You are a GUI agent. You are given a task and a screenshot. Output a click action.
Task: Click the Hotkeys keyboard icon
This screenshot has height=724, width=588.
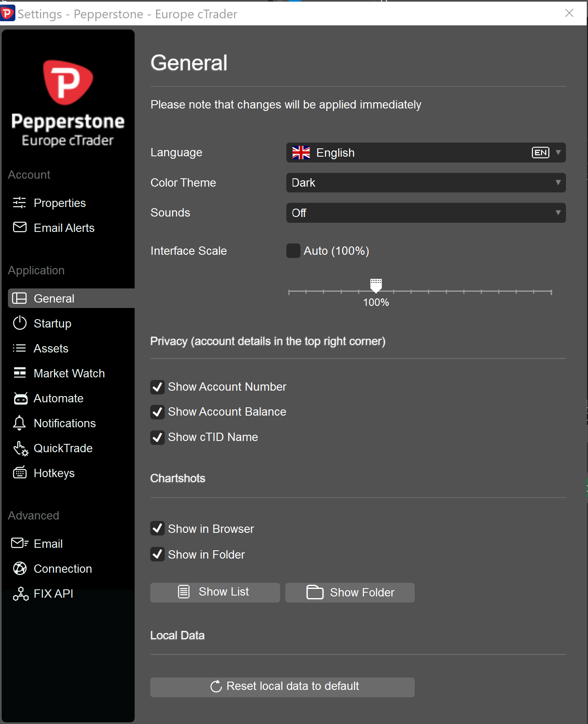point(20,473)
